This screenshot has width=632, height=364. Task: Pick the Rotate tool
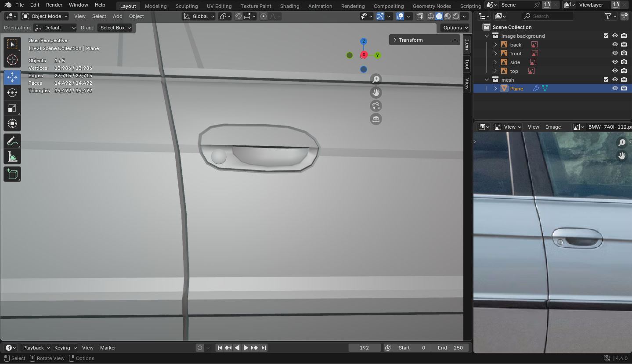point(12,93)
